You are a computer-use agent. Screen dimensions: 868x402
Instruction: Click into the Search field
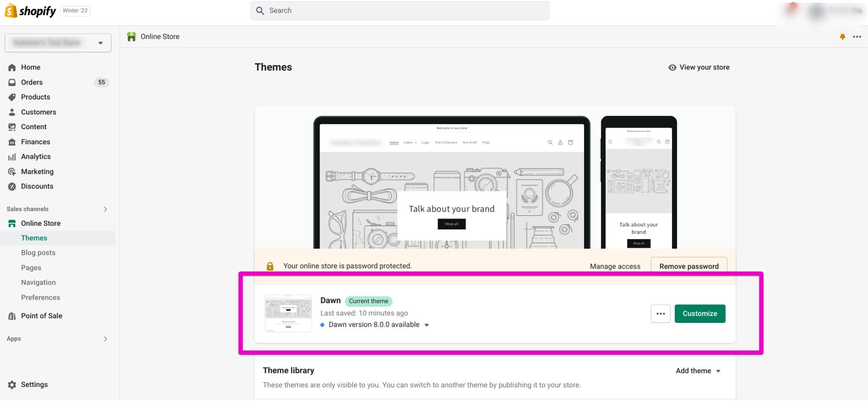pos(400,11)
